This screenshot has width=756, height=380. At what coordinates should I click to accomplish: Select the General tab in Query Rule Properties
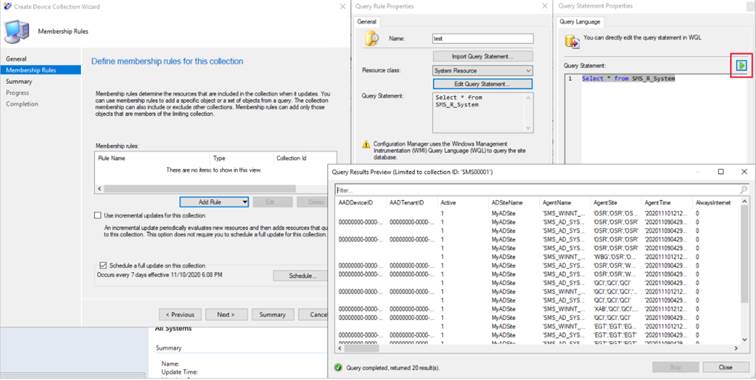366,22
